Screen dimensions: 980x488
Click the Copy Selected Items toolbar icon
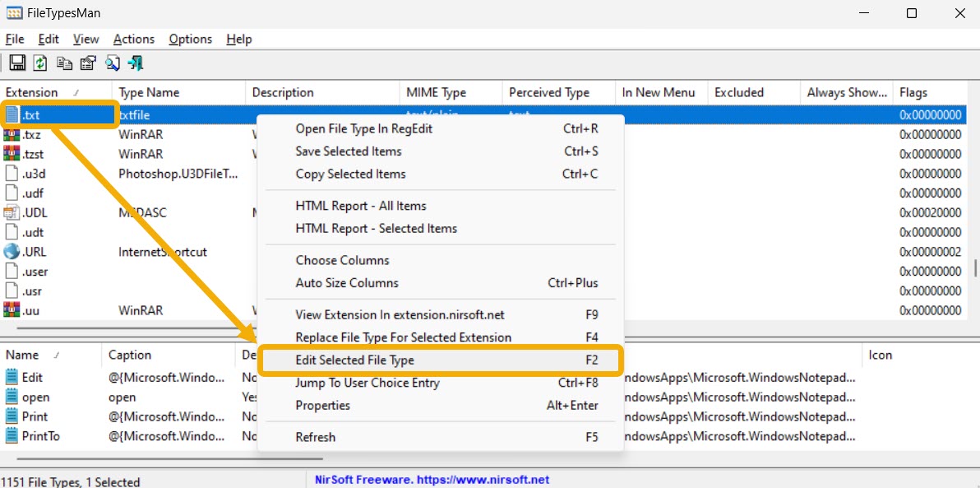tap(63, 63)
